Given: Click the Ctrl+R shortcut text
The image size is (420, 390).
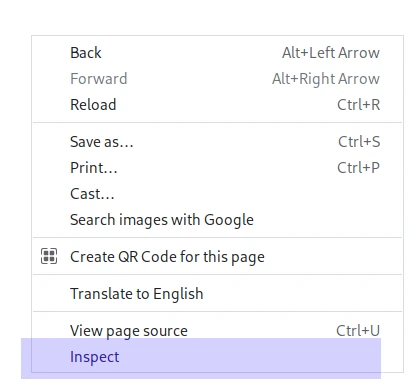Looking at the screenshot, I should [x=358, y=105].
